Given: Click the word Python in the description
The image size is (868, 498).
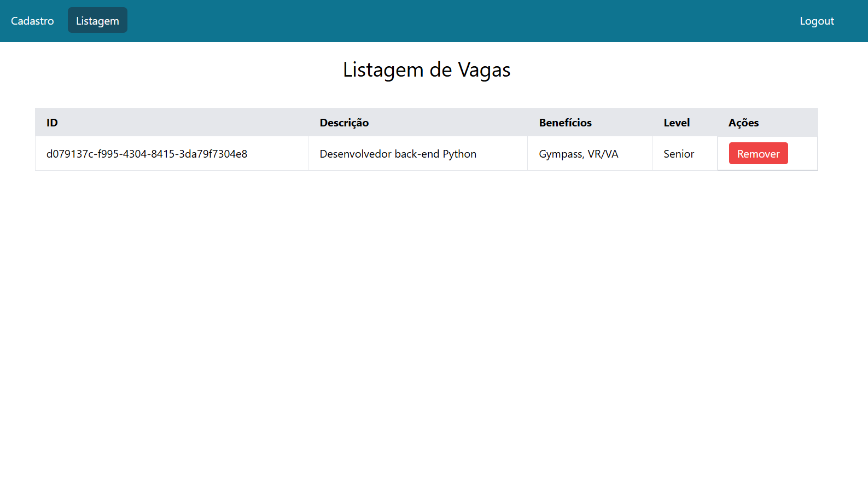Looking at the screenshot, I should (459, 154).
